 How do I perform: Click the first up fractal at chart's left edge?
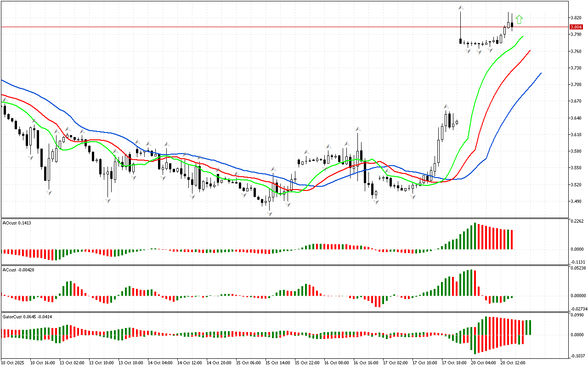5,99
